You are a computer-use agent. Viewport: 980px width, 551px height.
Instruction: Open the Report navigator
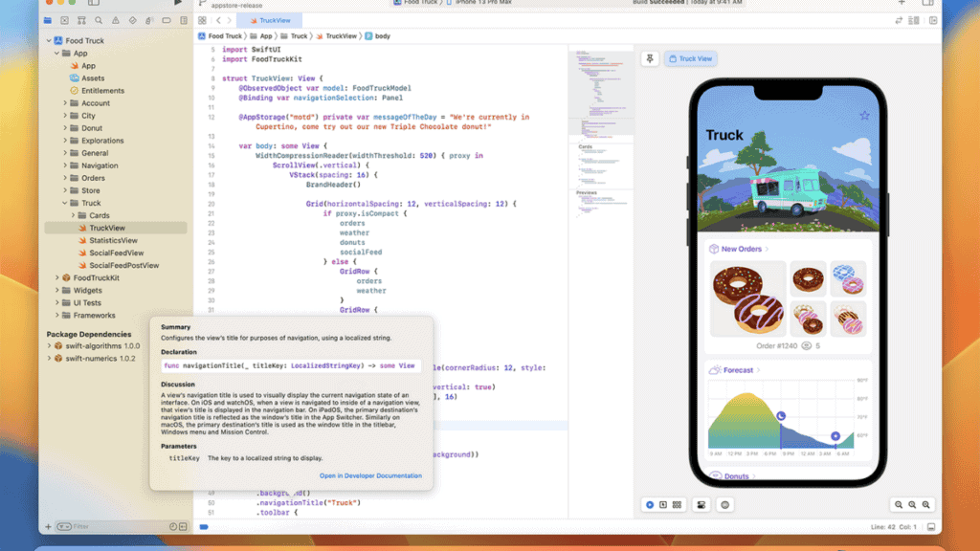click(184, 21)
